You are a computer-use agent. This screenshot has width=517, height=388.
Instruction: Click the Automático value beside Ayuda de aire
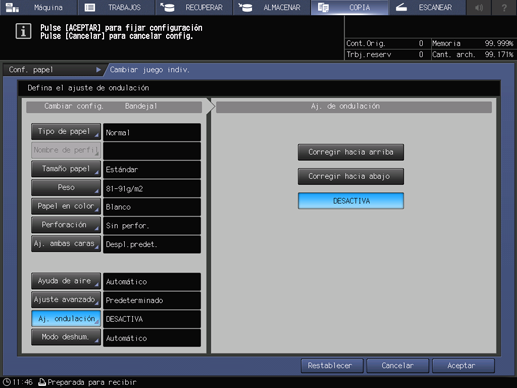[152, 282]
